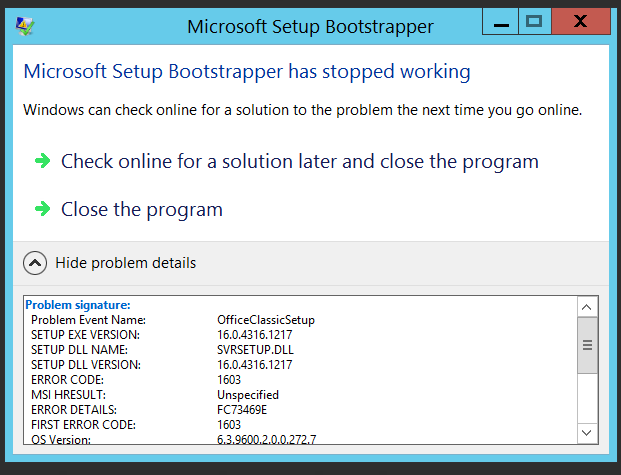621x475 pixels.
Task: Click the ERROR CODE label
Action: [67, 380]
